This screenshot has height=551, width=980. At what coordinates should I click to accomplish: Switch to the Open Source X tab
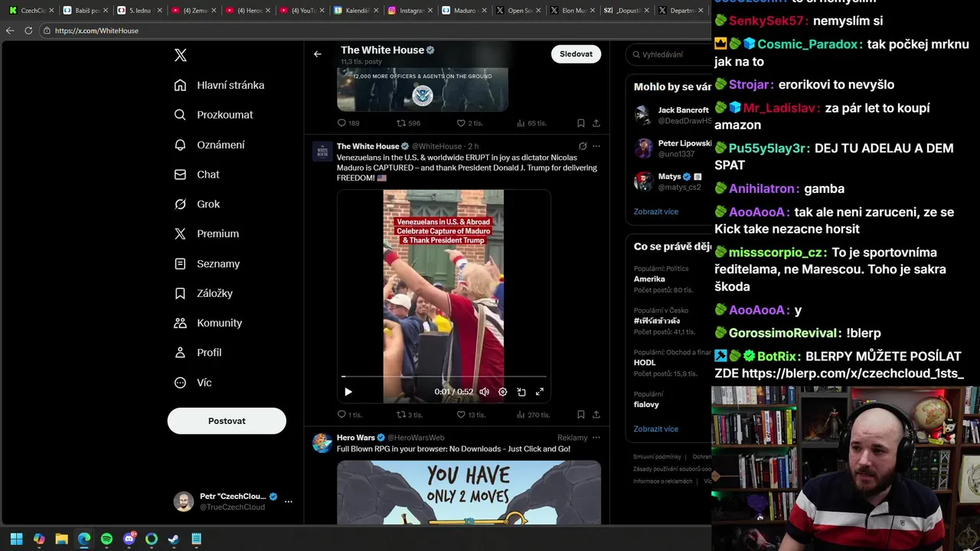tap(519, 11)
